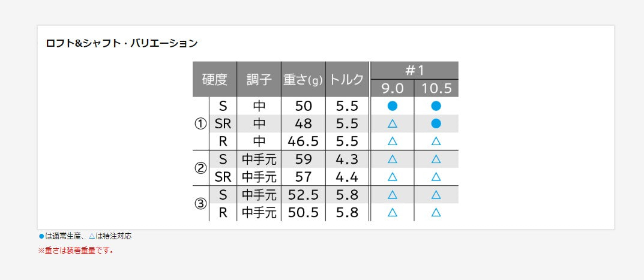644x280 pixels.
Task: Select the 10.5 triangle in the 59g row
Action: click(436, 159)
